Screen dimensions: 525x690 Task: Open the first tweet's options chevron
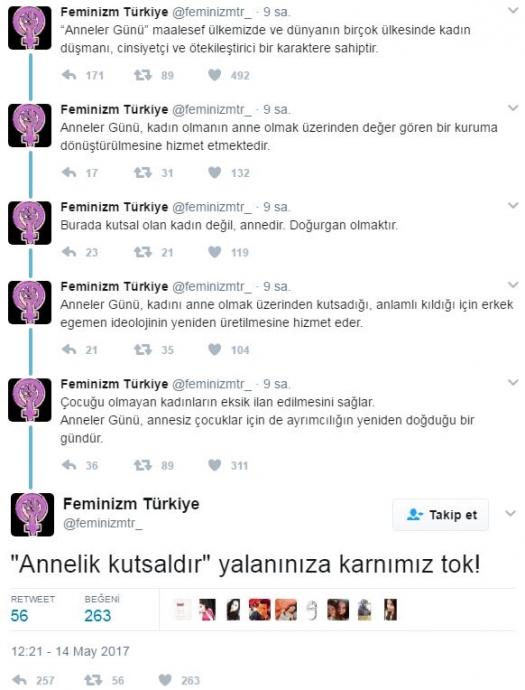pos(513,10)
